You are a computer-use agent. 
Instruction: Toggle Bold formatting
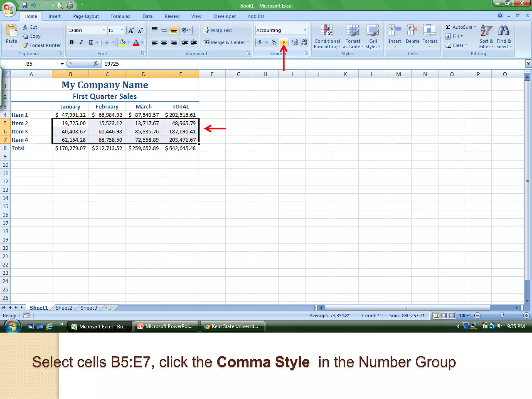72,42
